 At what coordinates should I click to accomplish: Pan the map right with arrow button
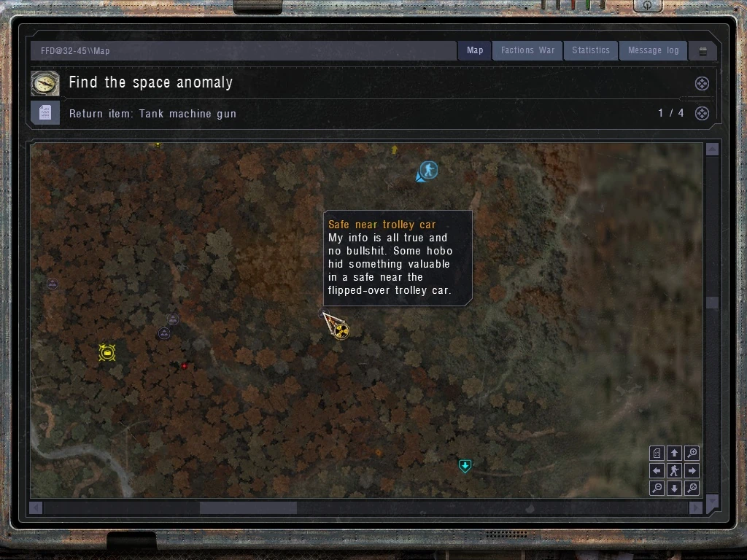(x=692, y=470)
